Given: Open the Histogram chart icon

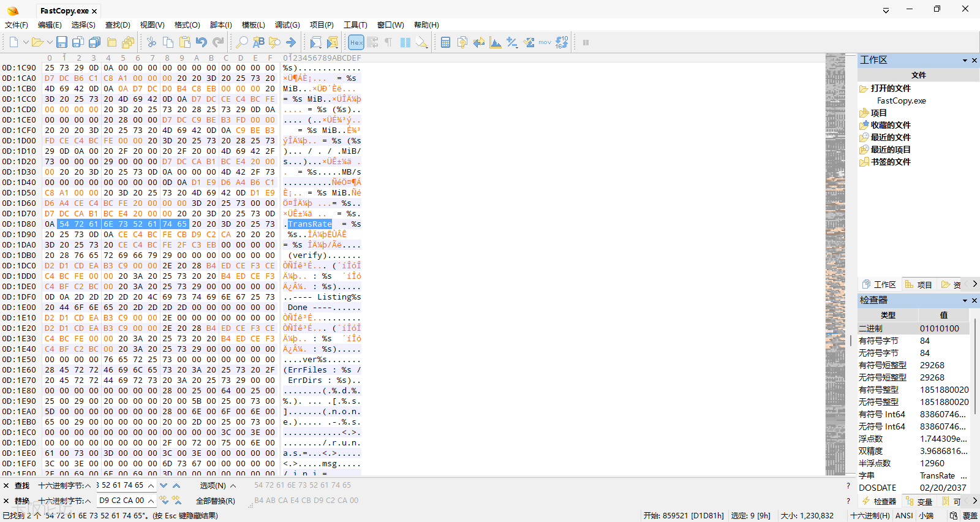Looking at the screenshot, I should point(496,42).
